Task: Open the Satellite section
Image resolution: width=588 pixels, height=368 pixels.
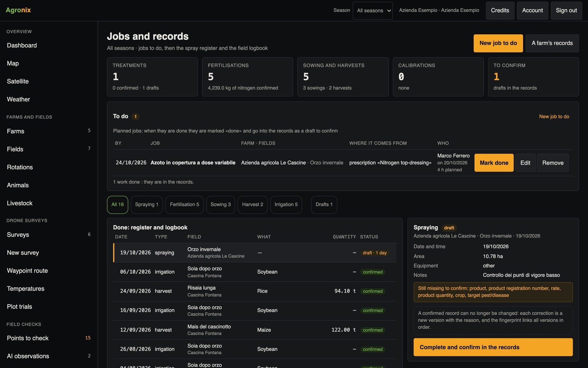Action: point(49,82)
